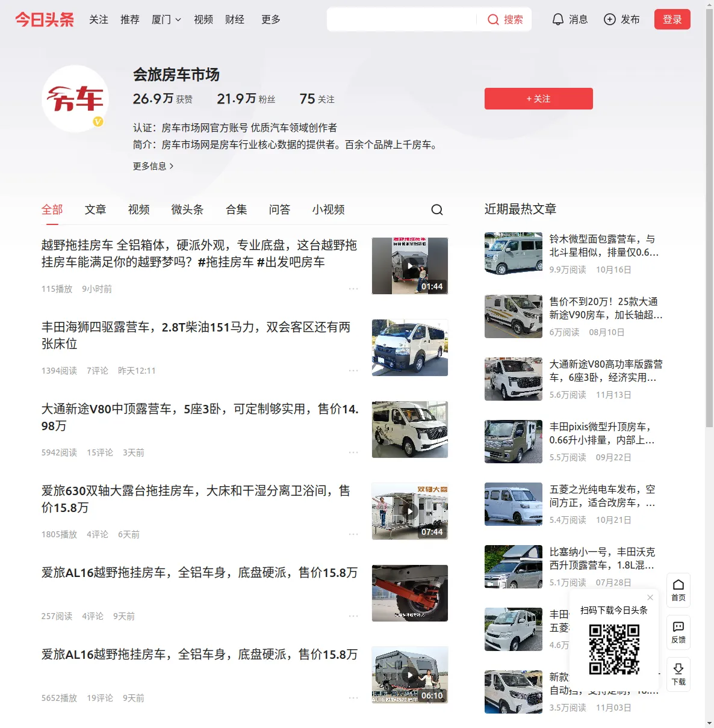Screen dimensions: 714x728
Task: Play the 爱旅AL16 video thumbnail 06:10
Action: click(x=410, y=675)
